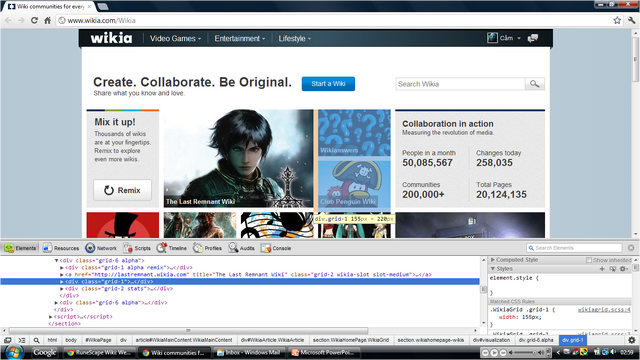Go to Chrome home page icon
This screenshot has height=360, width=640.
(48, 20)
